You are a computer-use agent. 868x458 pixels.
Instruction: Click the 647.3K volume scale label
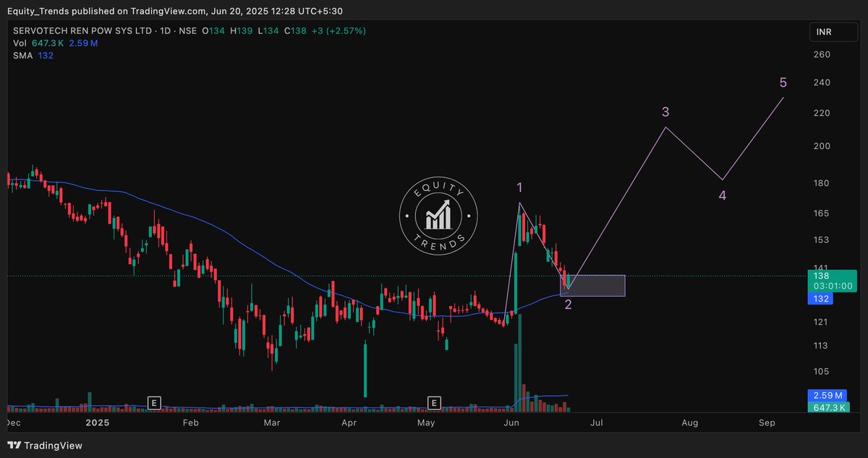coord(827,409)
